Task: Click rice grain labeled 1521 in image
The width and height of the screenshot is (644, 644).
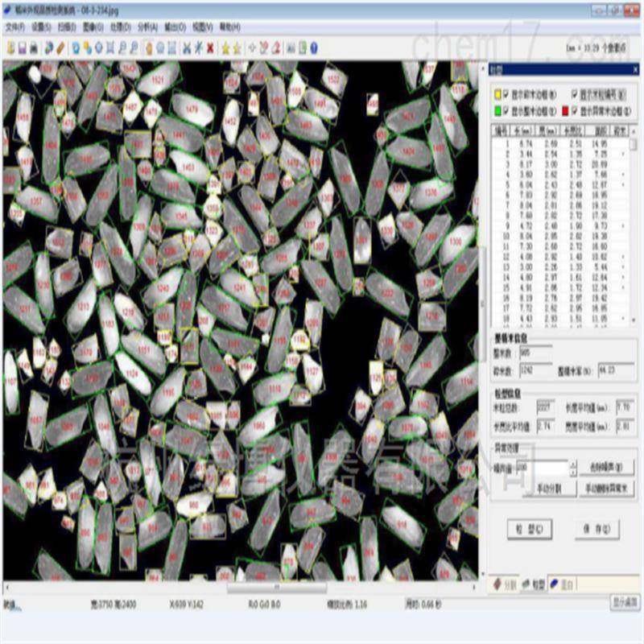Action: coord(158,80)
